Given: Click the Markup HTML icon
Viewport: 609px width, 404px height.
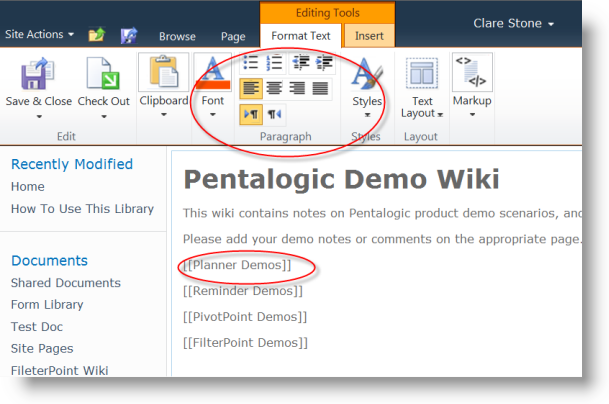Looking at the screenshot, I should [x=472, y=72].
